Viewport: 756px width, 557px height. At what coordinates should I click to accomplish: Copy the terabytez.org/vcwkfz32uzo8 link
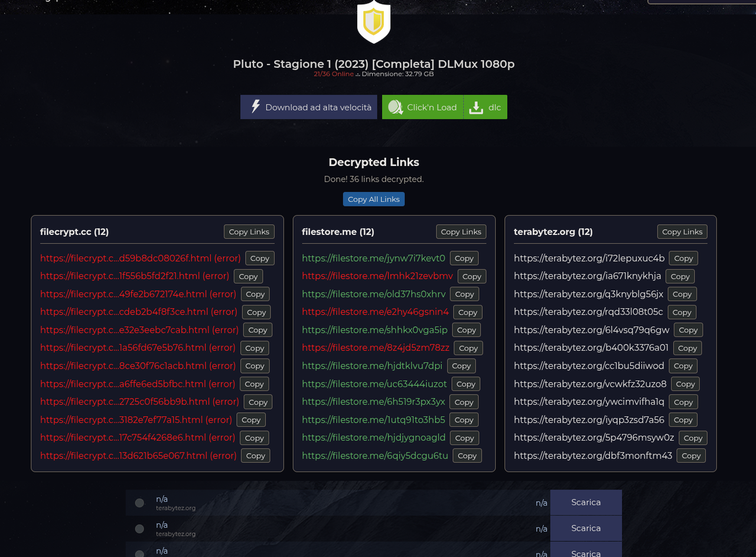pos(686,384)
